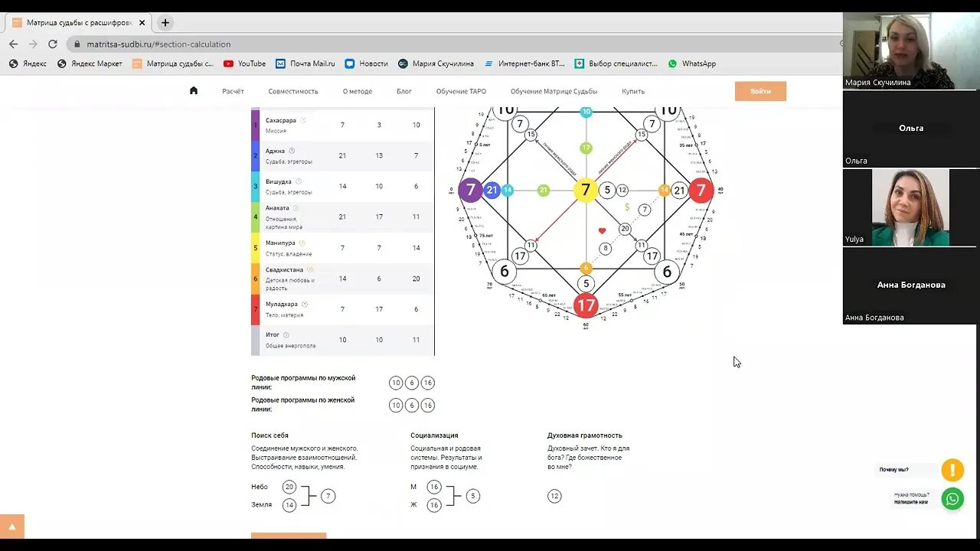
Task: Select the Yulya video tile
Action: coord(910,207)
